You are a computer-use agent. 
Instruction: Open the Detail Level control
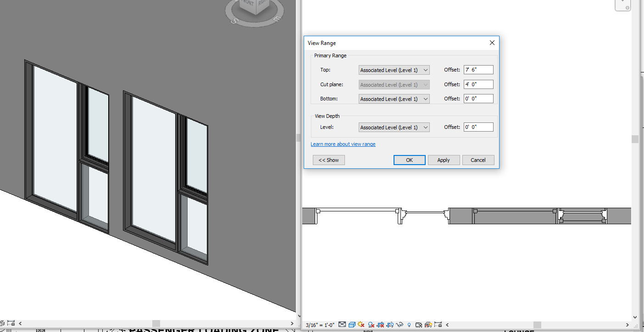342,324
